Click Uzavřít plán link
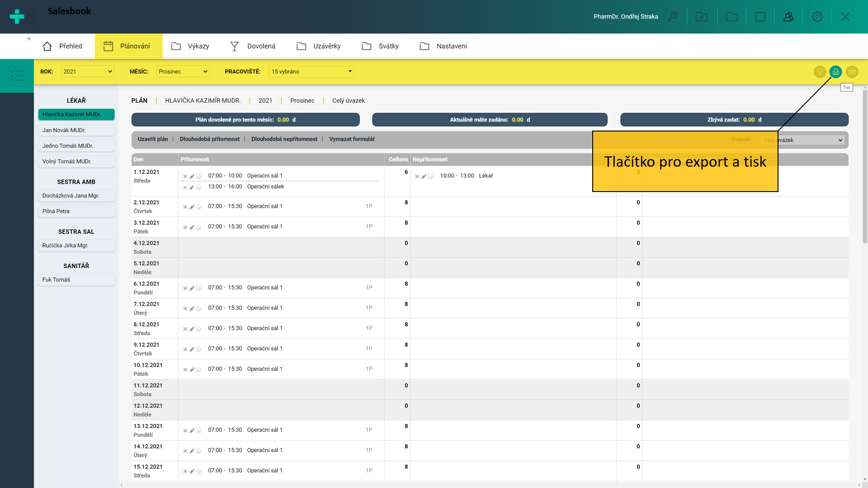The width and height of the screenshot is (868, 488). click(x=152, y=139)
